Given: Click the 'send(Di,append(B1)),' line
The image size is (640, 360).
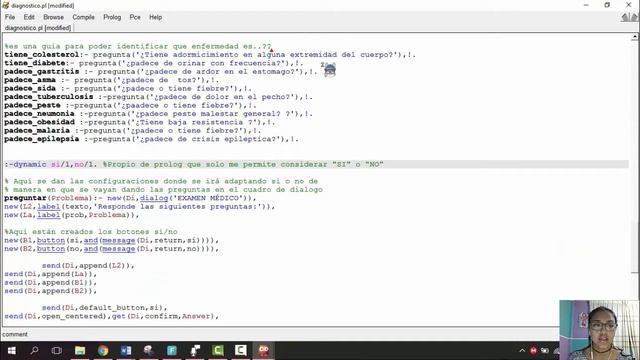Looking at the screenshot, I should coord(51,282).
